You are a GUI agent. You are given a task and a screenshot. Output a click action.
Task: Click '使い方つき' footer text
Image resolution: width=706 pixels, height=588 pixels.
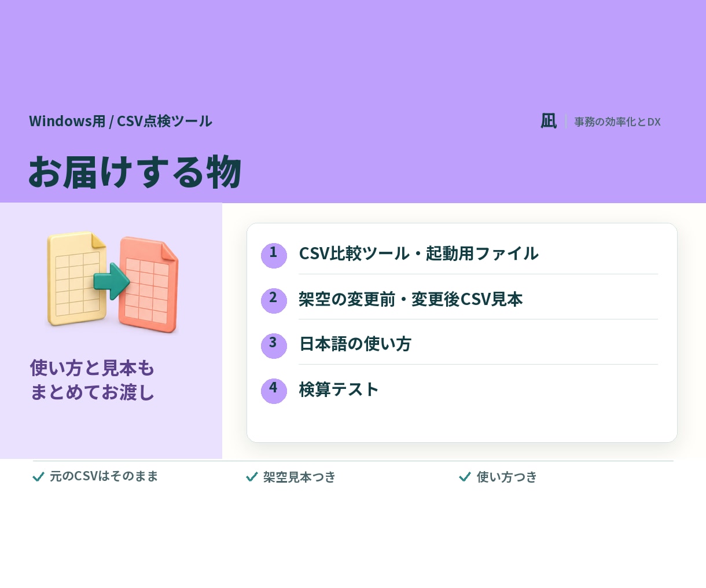(x=507, y=477)
